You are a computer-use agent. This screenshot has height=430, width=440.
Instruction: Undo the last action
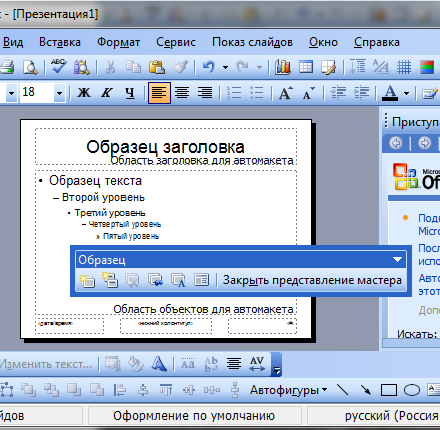coord(209,67)
